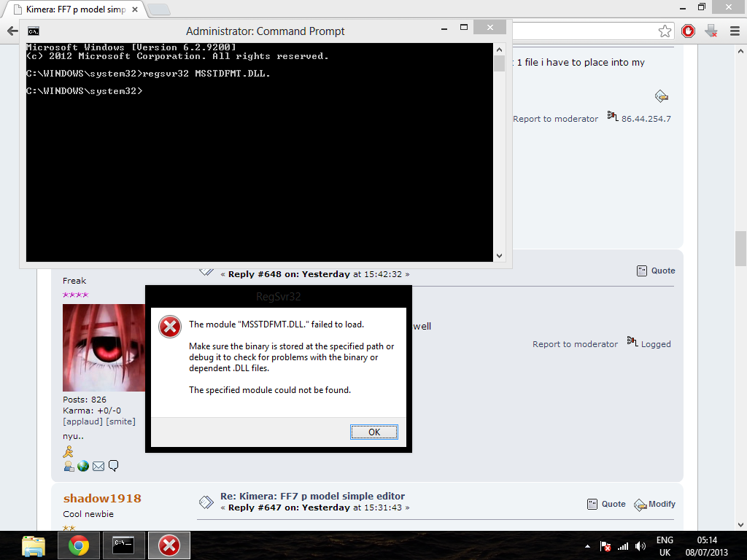View profile via the user profile icon

(x=69, y=466)
